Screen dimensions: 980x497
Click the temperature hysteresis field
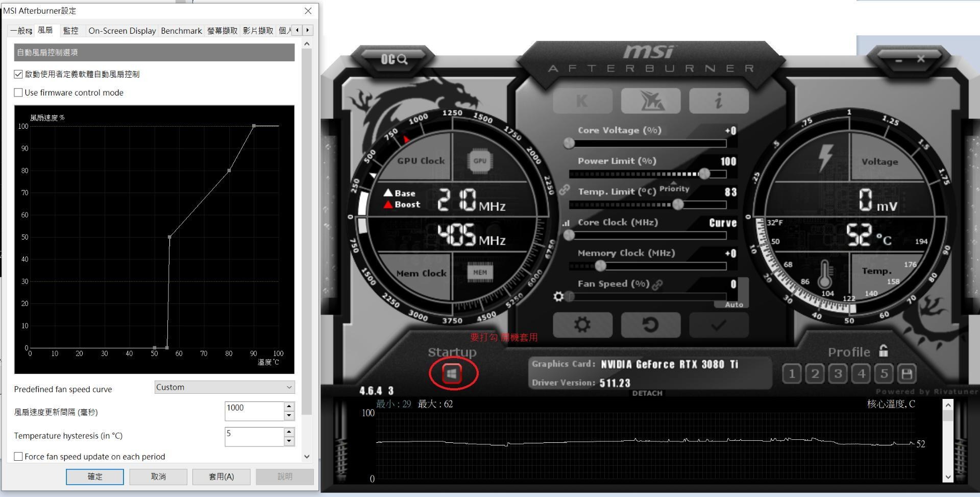point(254,437)
